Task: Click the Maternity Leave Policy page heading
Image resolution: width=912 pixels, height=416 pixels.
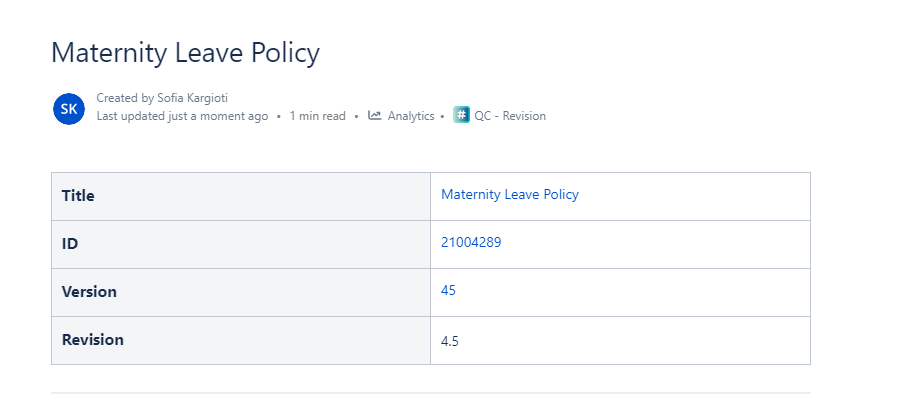Action: click(185, 53)
